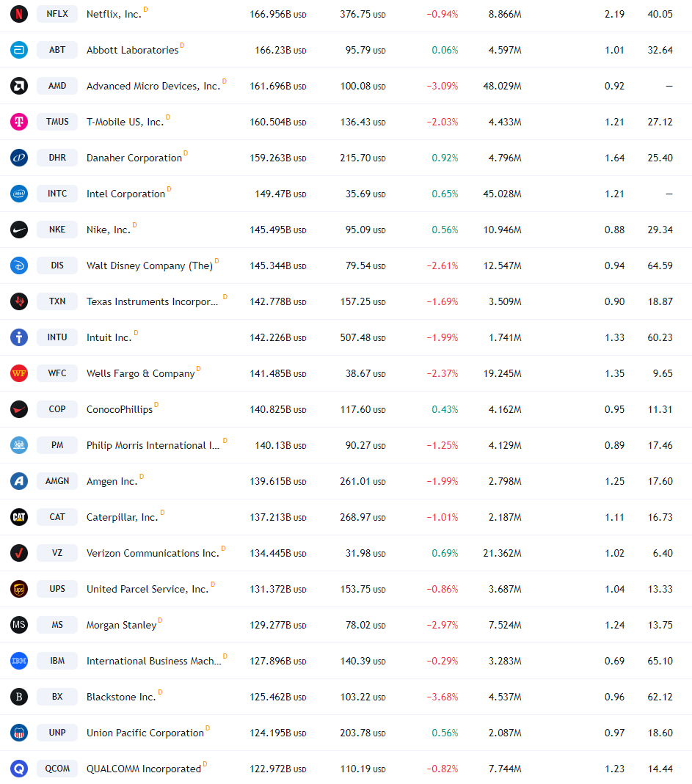Open QUALCOMM Incorporated link

pos(144,769)
